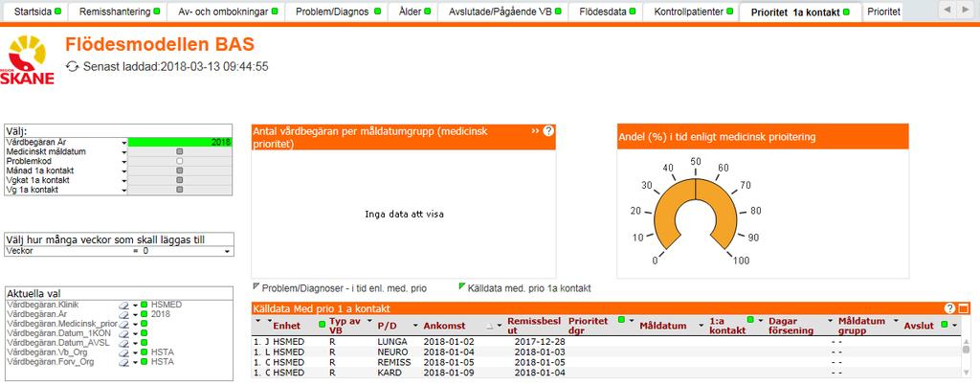
Task: Expand Problemkod dropdown arrow
Action: point(123,161)
